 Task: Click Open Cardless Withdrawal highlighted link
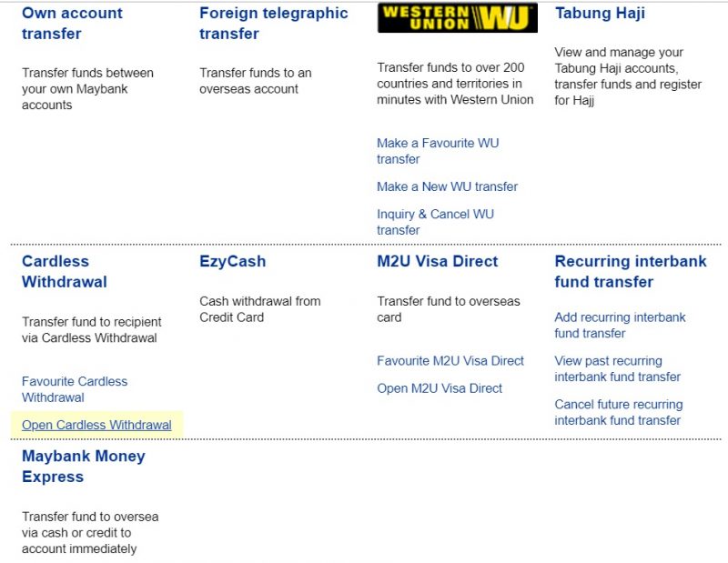tap(96, 425)
